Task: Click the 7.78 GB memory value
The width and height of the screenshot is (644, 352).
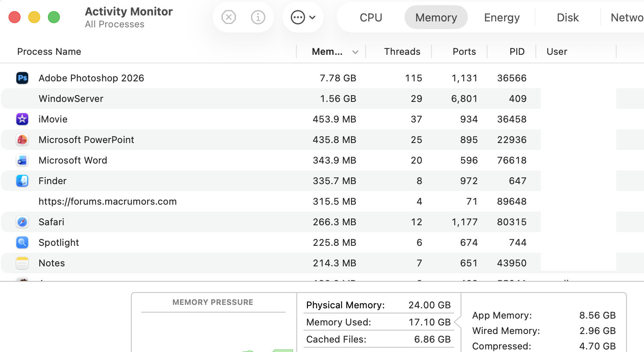Action: 338,78
